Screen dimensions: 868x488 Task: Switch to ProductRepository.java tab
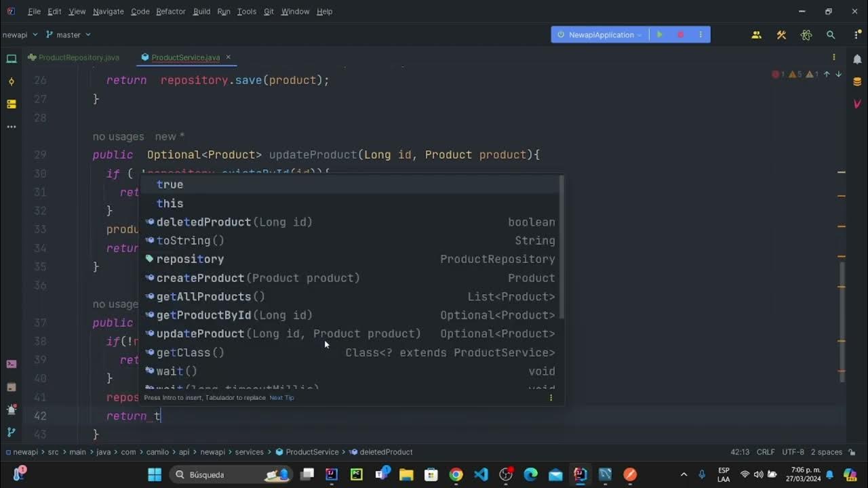pyautogui.click(x=73, y=58)
